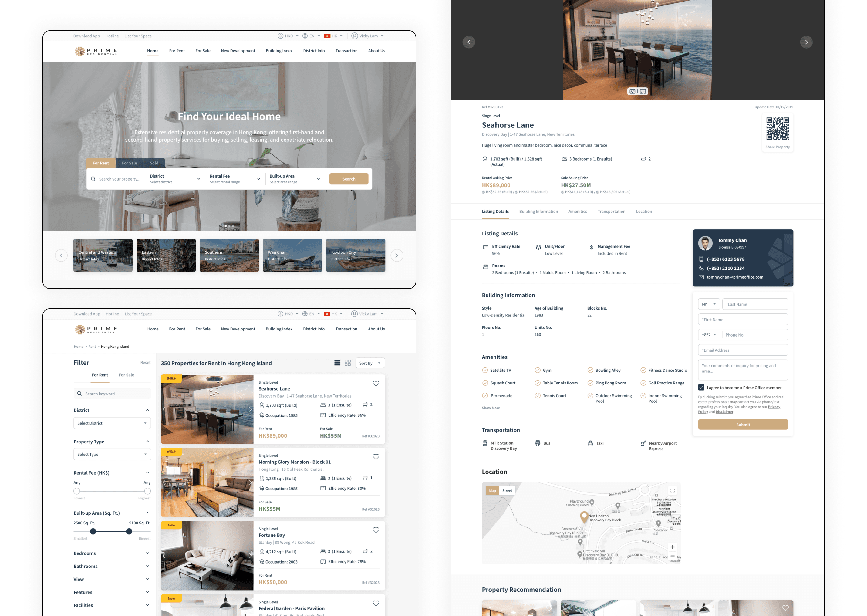This screenshot has height=616, width=867.
Task: Open the Built-up Area dropdown in the hero search
Action: click(295, 179)
